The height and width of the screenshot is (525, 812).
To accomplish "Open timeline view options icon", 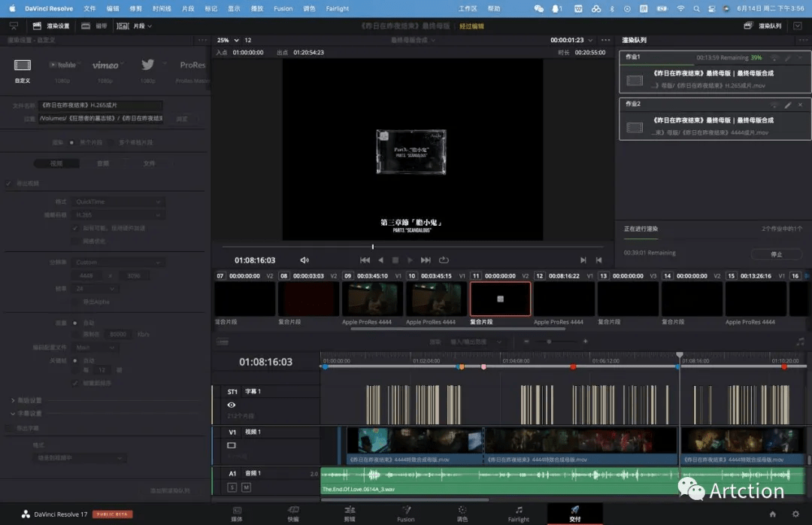I will (x=222, y=341).
